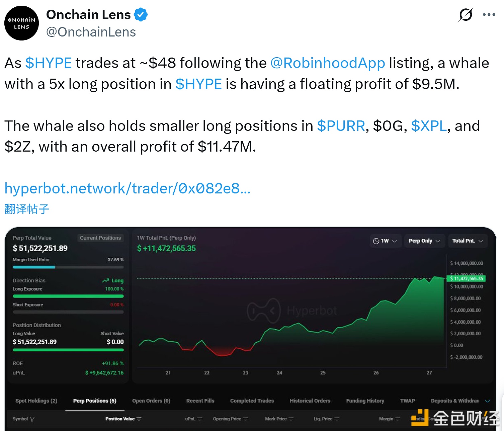Open the Total PnL dropdown
This screenshot has height=431, width=504.
tap(468, 241)
